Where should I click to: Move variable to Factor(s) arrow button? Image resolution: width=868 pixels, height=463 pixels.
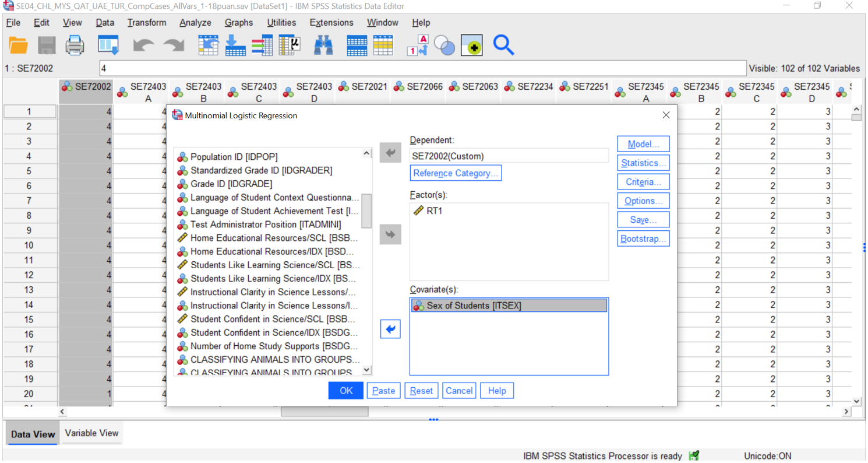click(390, 234)
